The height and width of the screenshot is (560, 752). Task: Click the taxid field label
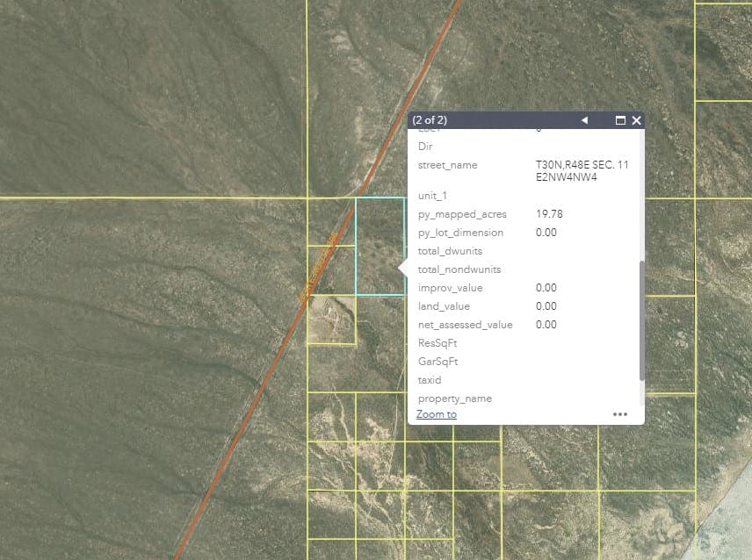click(430, 379)
